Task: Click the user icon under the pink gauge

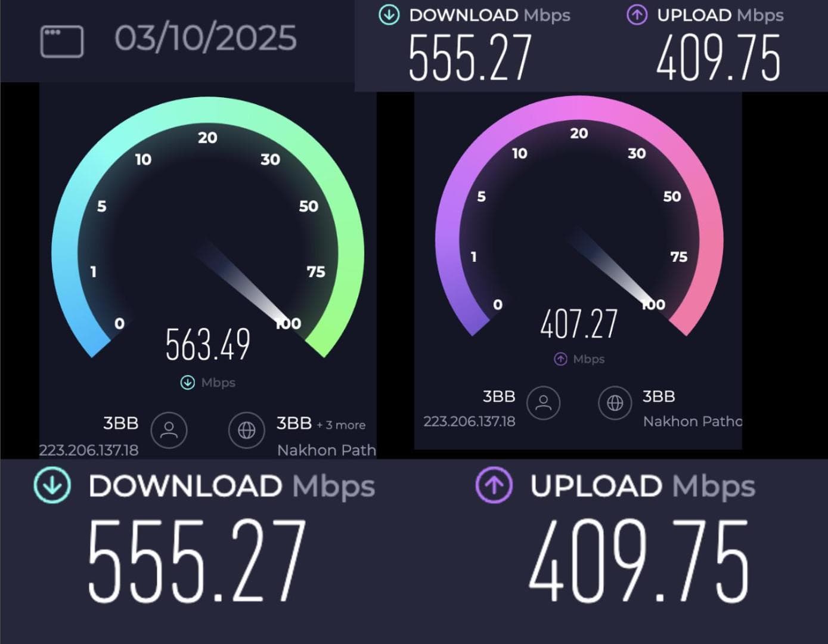Action: [x=544, y=402]
